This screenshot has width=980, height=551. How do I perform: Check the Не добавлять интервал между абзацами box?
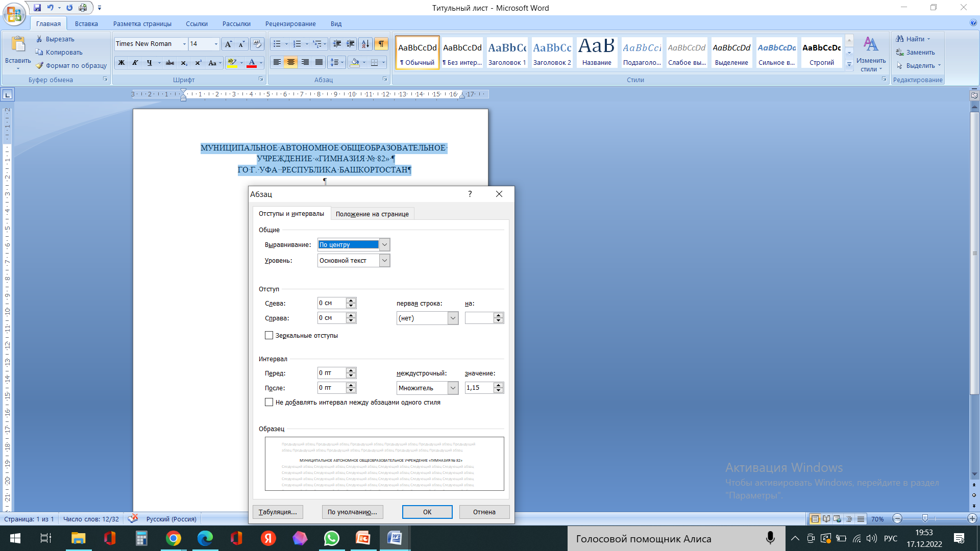[269, 402]
